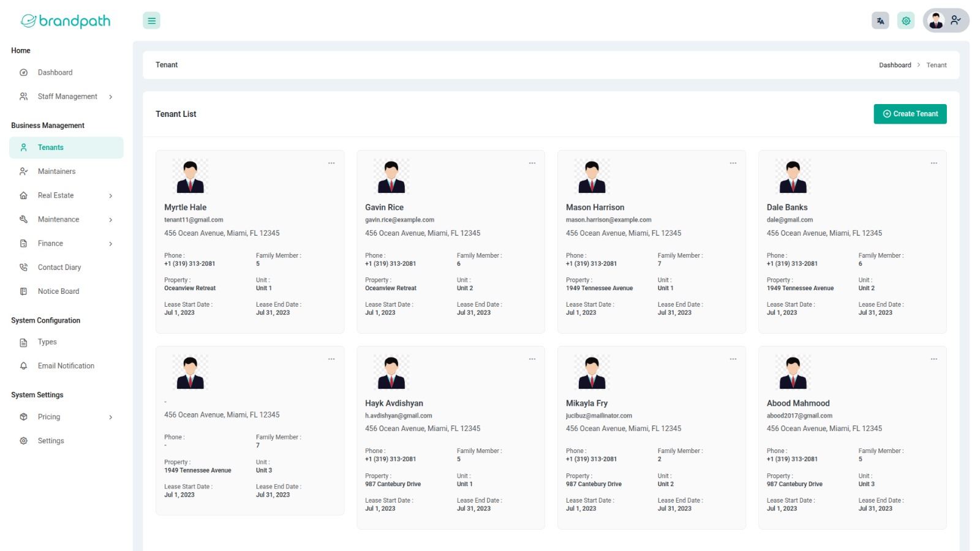Open the Maintainers sidebar item

coord(66,171)
